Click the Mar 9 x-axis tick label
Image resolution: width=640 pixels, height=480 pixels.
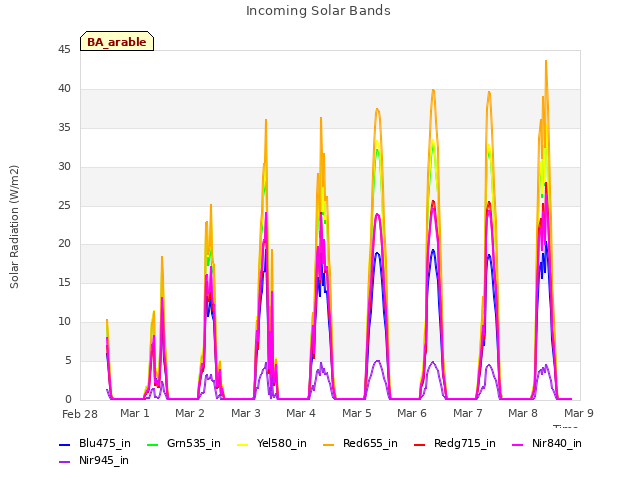coord(579,413)
